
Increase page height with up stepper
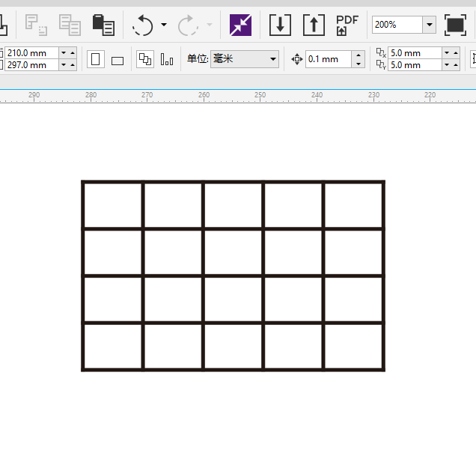pyautogui.click(x=73, y=64)
